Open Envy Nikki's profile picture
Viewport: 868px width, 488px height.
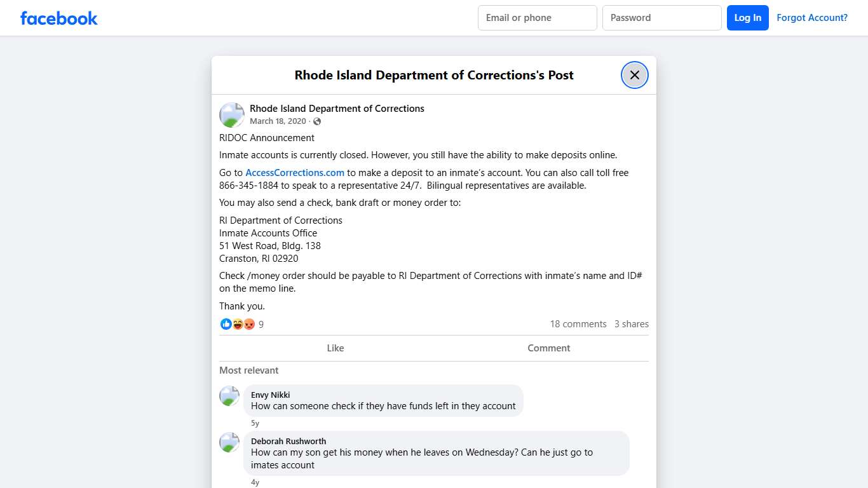[229, 396]
